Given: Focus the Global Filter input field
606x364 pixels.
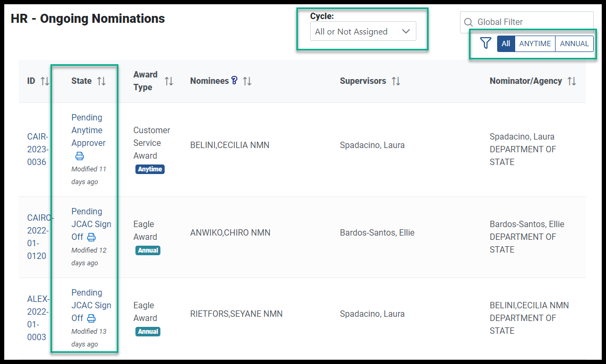Looking at the screenshot, I should click(526, 22).
